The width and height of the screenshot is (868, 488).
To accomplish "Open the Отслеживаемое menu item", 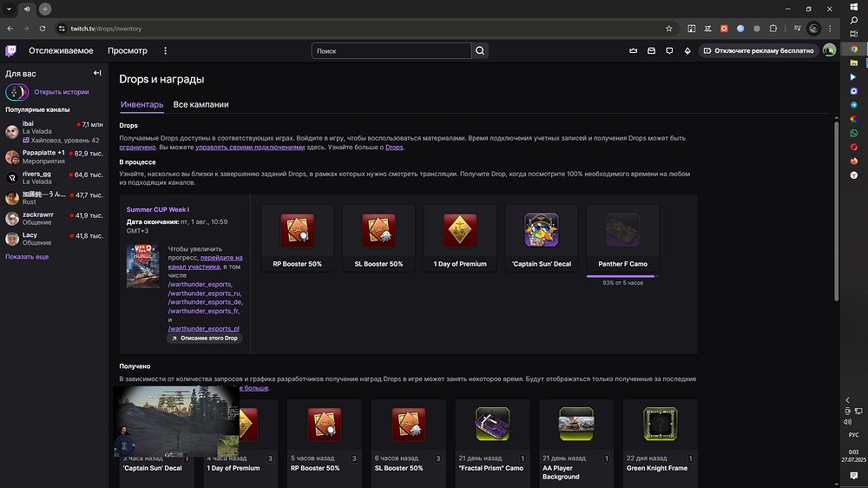I will pos(61,51).
